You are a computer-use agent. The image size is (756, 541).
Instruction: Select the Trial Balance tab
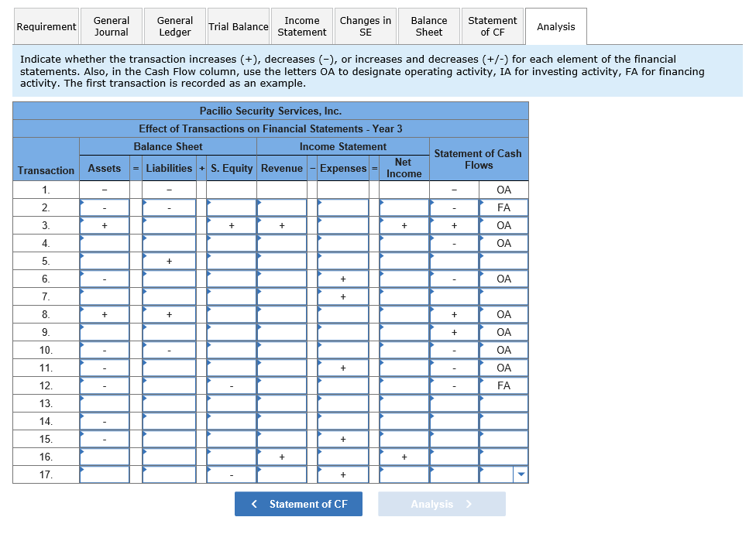click(x=238, y=26)
